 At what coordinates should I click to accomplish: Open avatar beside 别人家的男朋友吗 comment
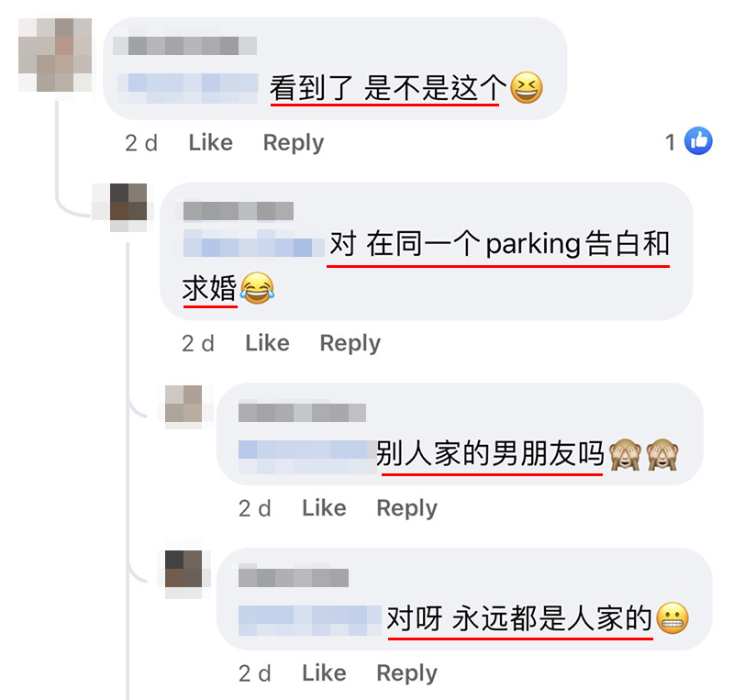point(183,404)
